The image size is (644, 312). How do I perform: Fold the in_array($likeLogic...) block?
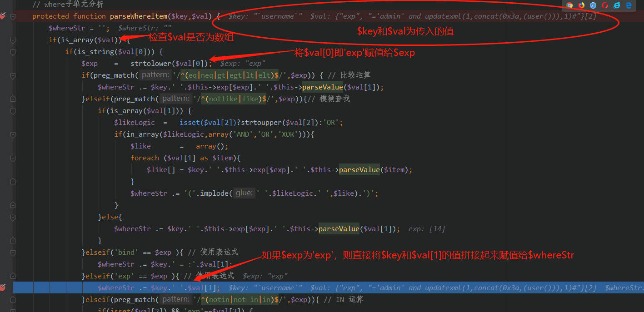click(x=13, y=134)
